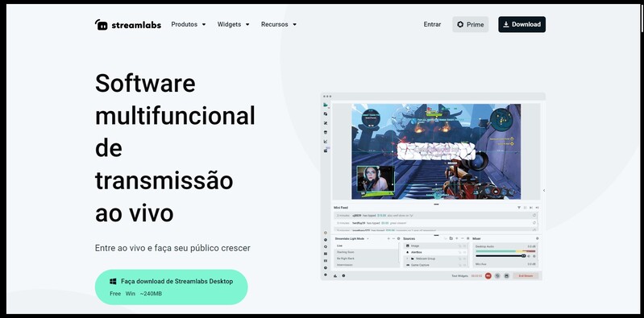Viewport: 644px width, 318px height.
Task: Select the Live scene
Action: click(x=367, y=246)
